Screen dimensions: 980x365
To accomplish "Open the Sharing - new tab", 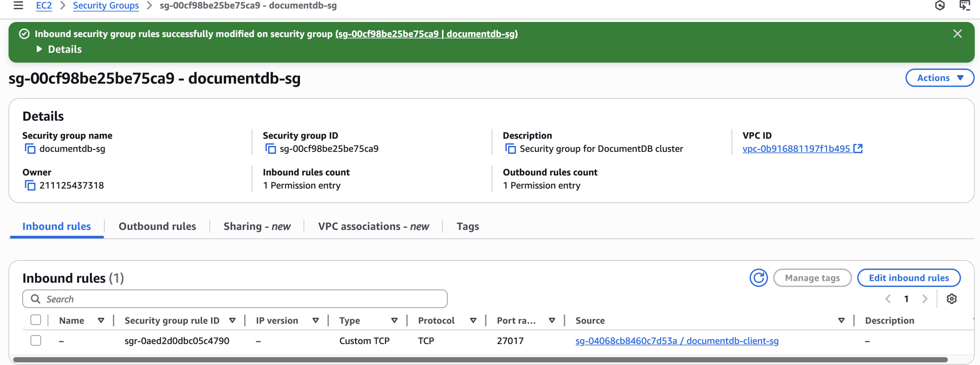I will (257, 226).
